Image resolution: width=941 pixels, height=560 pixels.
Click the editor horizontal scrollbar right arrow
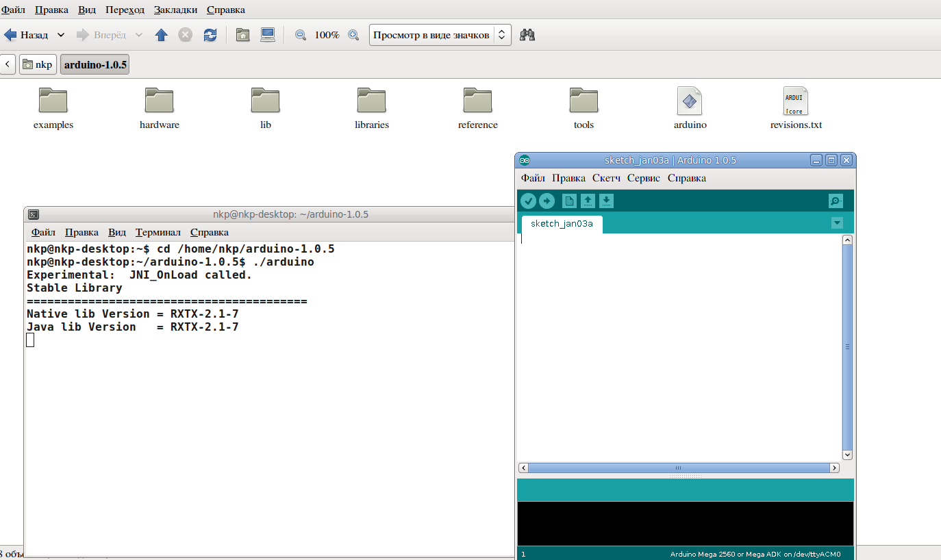pos(834,468)
